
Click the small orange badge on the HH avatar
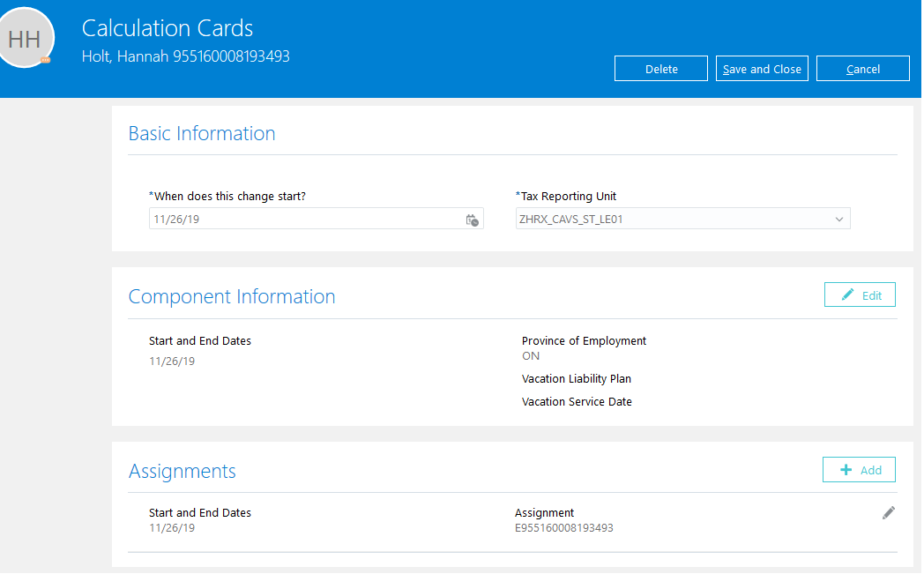point(45,60)
